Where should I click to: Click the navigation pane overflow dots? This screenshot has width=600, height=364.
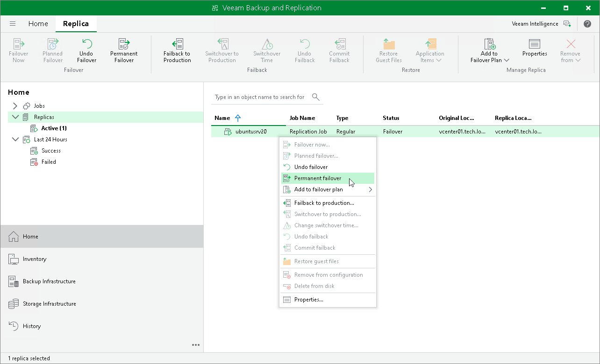coord(196,345)
